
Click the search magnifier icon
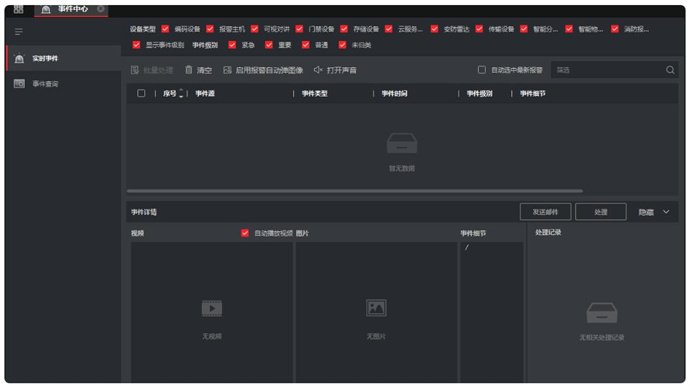point(670,70)
